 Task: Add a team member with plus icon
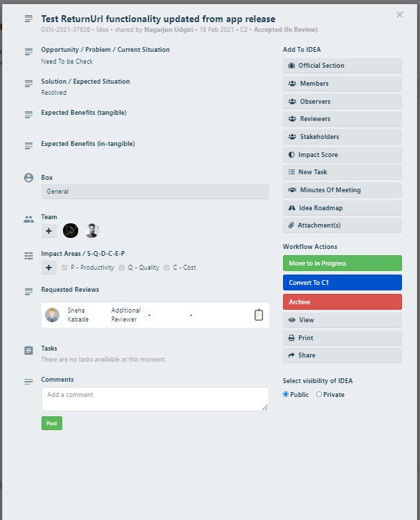tap(48, 231)
